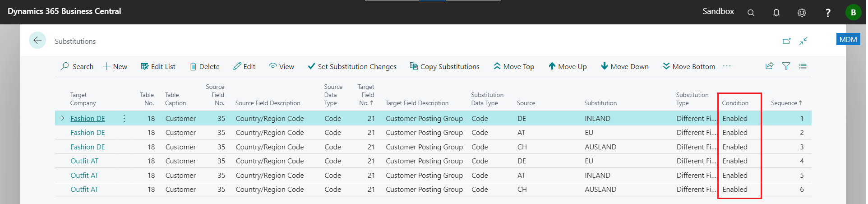Sort by the Source Data Type header

[x=333, y=95]
